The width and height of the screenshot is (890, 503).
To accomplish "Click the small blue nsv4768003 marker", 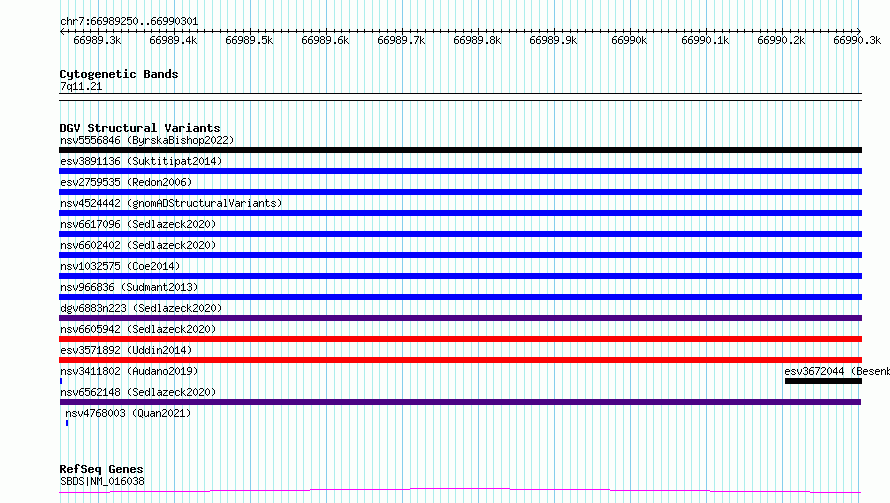I will [67, 423].
